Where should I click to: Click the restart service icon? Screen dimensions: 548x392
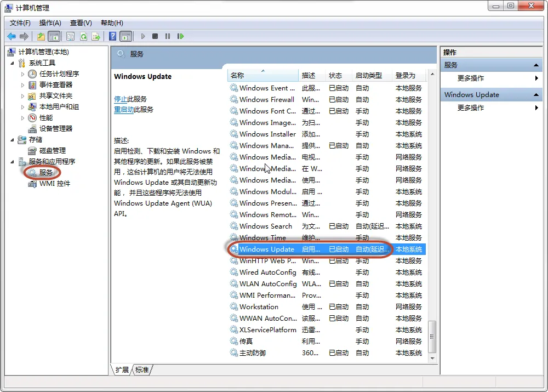tap(180, 36)
